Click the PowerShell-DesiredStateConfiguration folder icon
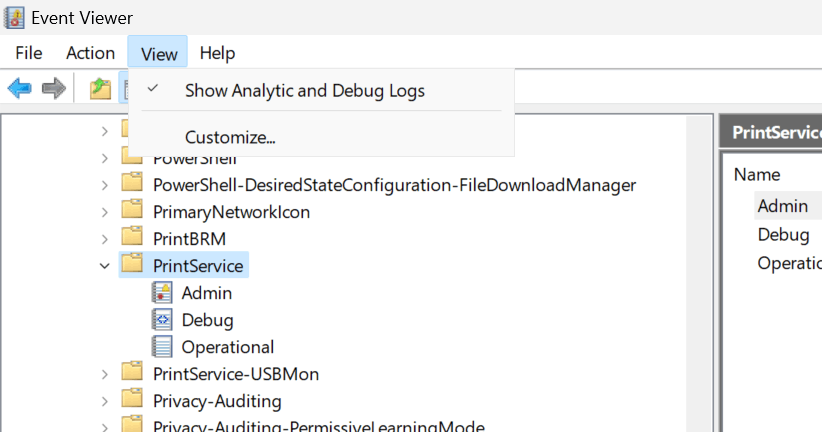The height and width of the screenshot is (432, 822). 132,182
